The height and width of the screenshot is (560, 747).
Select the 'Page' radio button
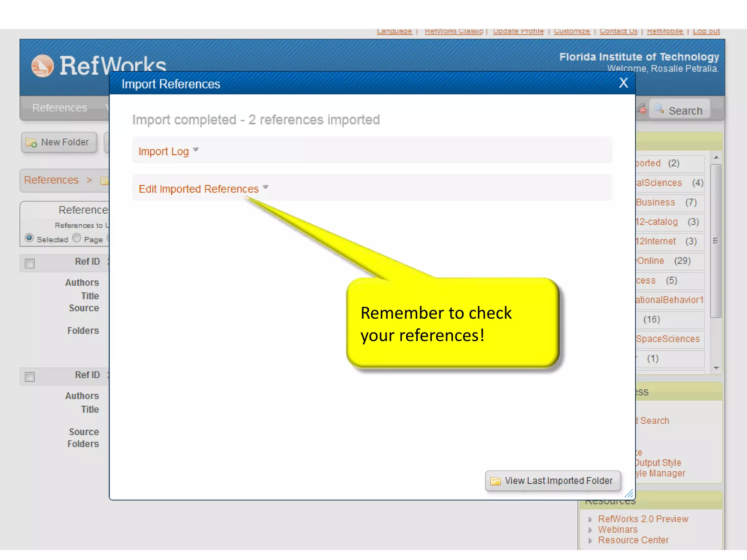click(x=77, y=238)
